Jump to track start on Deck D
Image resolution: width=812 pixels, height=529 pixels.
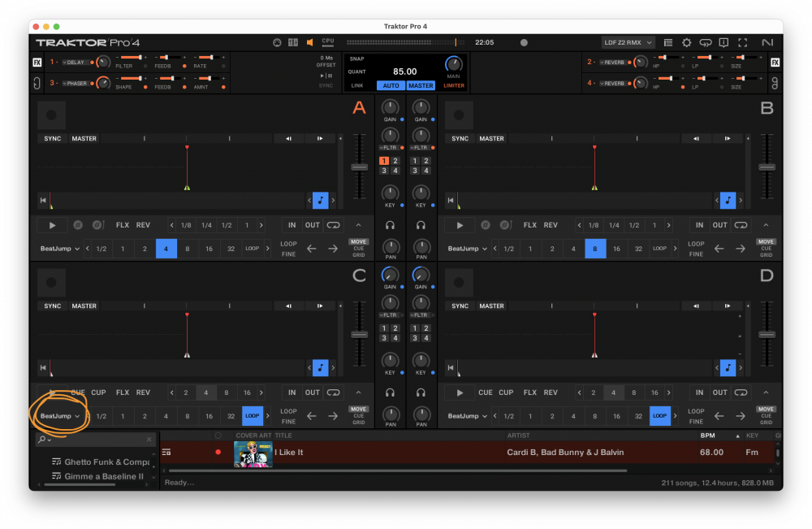[451, 367]
